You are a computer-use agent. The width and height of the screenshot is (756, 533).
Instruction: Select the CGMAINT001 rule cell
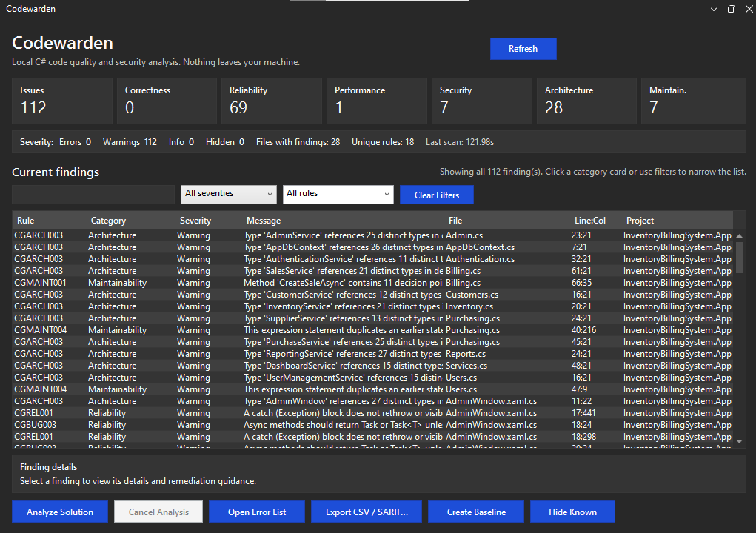[x=40, y=283]
